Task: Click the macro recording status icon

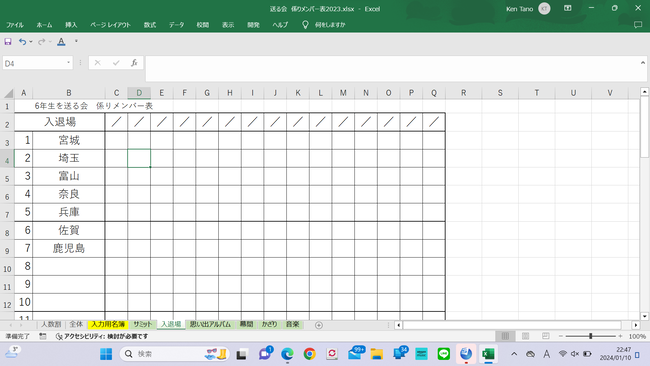Action: [43, 336]
